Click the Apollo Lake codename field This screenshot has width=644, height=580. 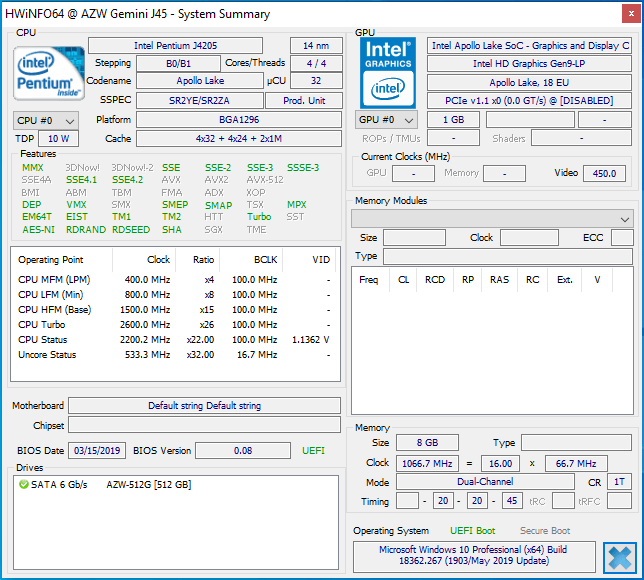coord(200,81)
